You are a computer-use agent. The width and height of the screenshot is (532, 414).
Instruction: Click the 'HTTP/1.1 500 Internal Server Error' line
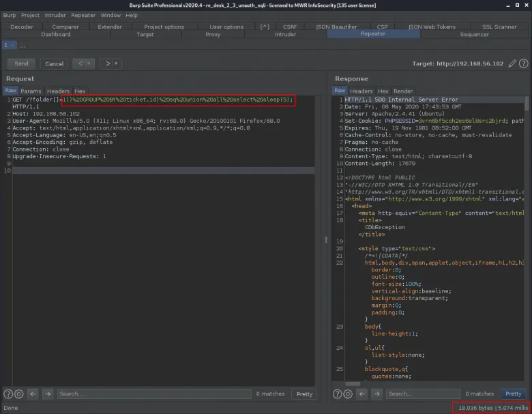[x=401, y=100]
